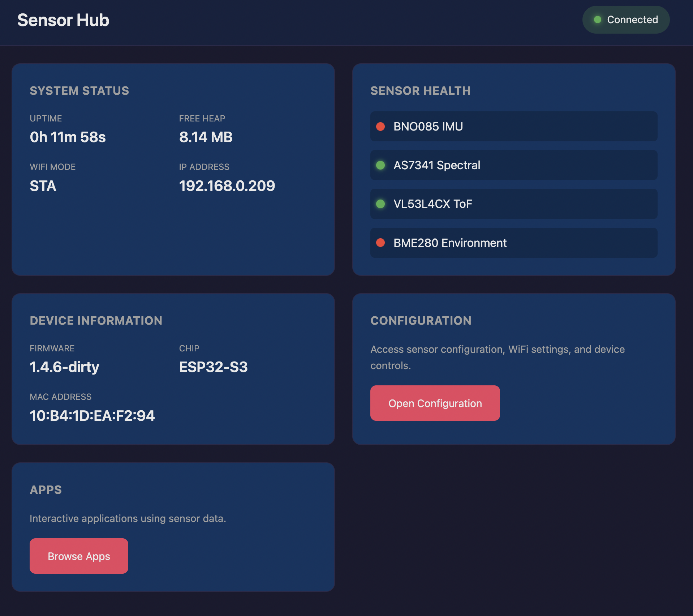Click the free heap 8.14 MB value
This screenshot has width=693, height=616.
pos(206,137)
